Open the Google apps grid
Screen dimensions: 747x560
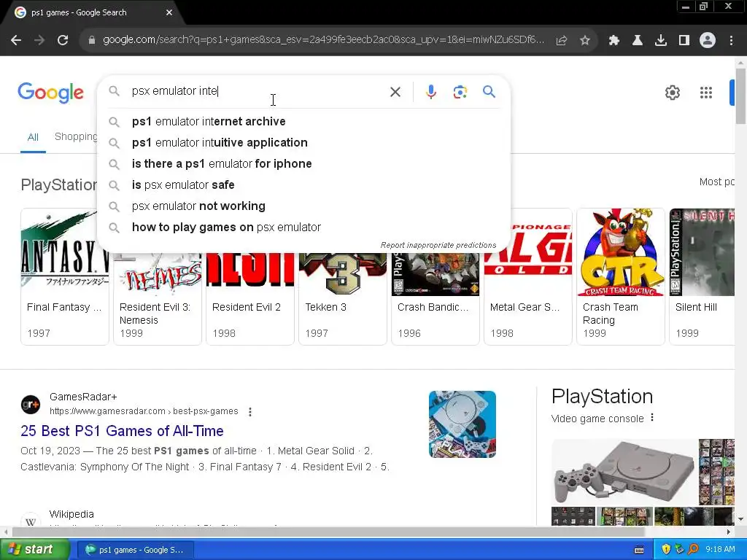coord(706,93)
